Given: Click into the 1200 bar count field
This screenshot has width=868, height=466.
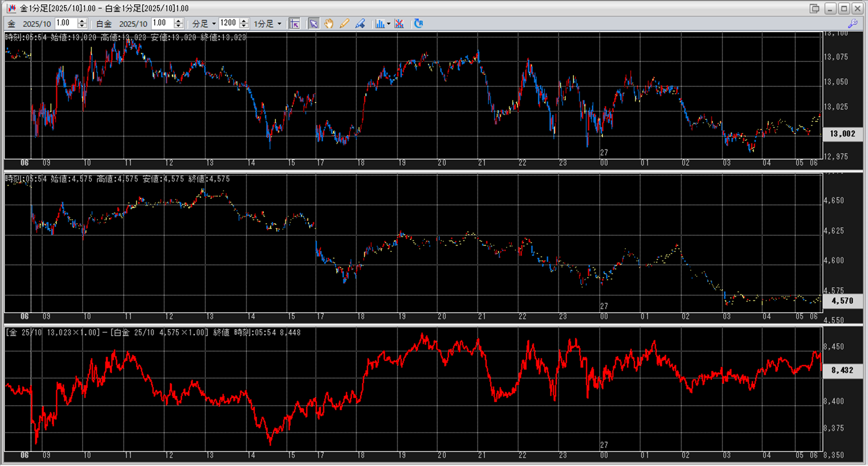Looking at the screenshot, I should click(228, 23).
